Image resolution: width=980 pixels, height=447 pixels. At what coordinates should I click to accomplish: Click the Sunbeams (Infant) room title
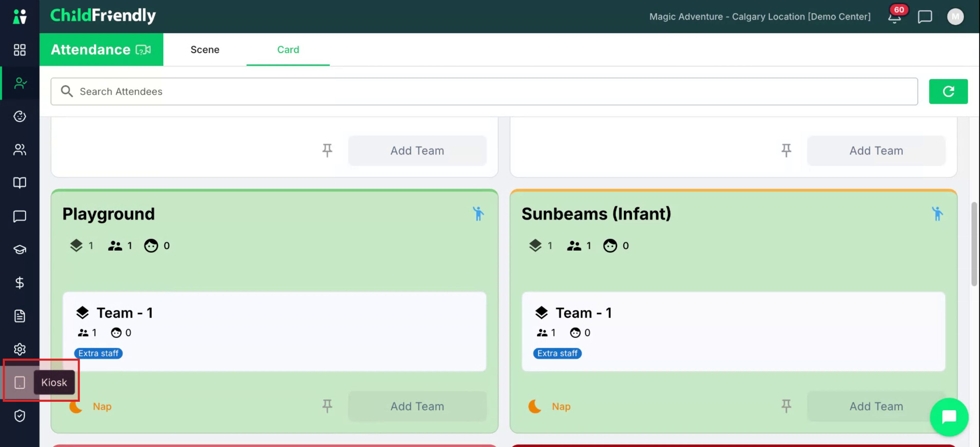[x=596, y=214]
